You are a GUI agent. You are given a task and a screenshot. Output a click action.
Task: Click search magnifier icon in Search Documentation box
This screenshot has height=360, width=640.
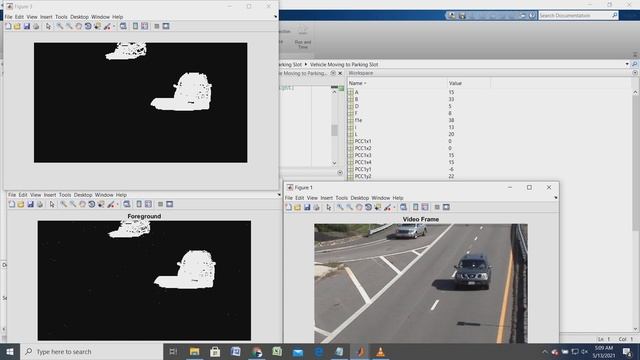pos(615,16)
